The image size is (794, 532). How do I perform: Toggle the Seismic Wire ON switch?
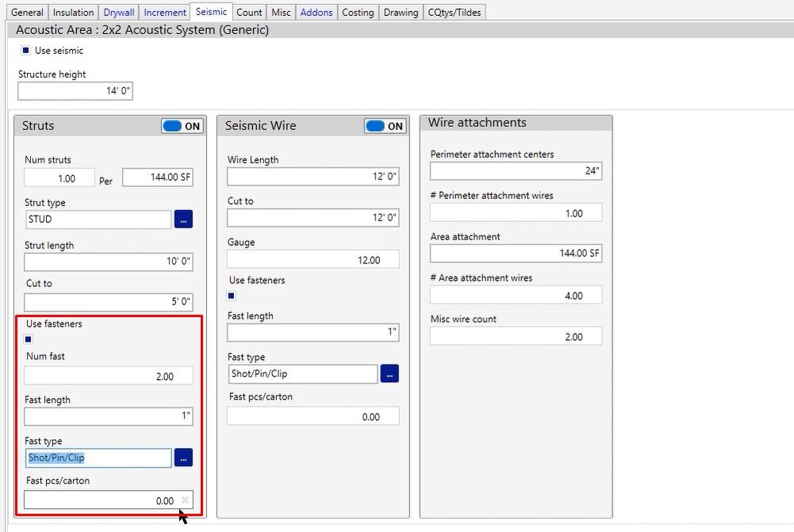tap(385, 126)
